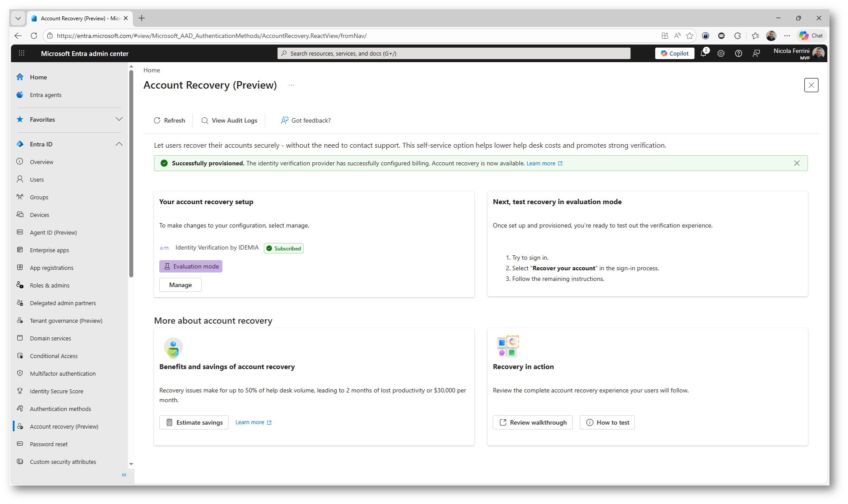The width and height of the screenshot is (848, 504).
Task: Click the help question mark icon
Action: (739, 53)
